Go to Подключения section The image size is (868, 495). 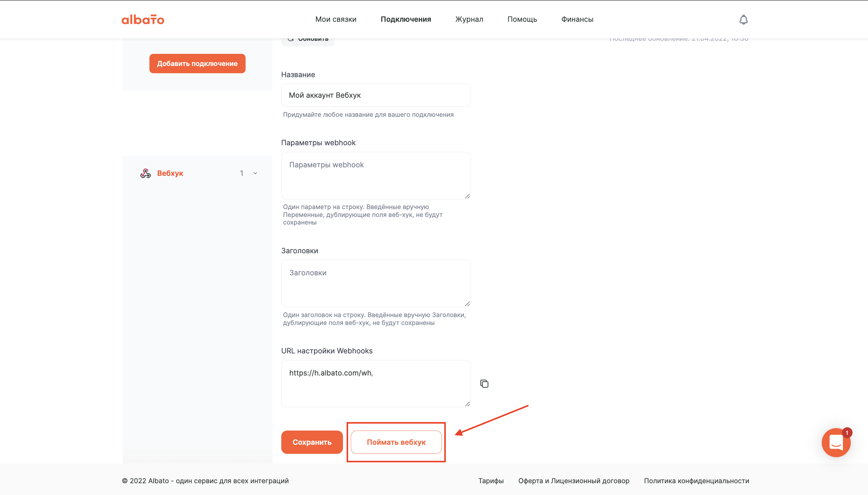pos(406,19)
